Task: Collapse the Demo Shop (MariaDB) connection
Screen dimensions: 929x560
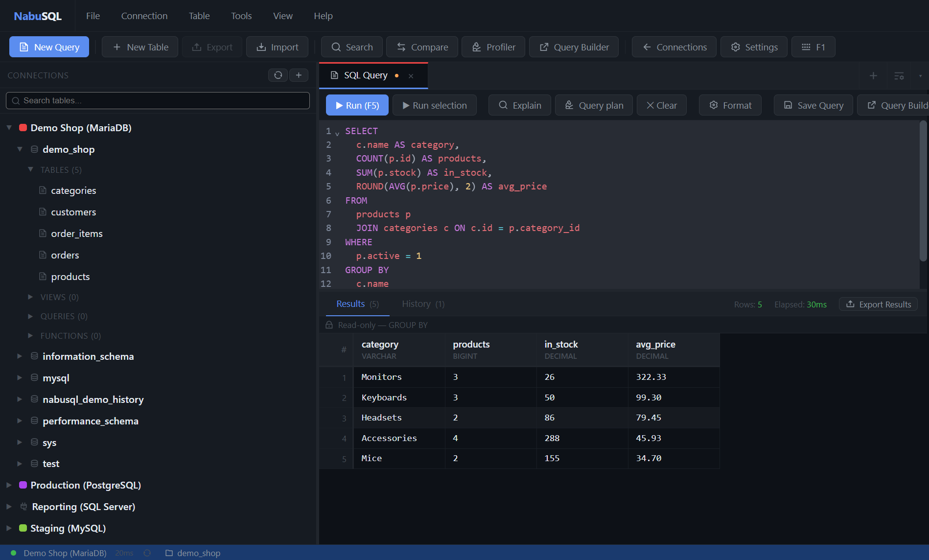Action: click(x=9, y=128)
